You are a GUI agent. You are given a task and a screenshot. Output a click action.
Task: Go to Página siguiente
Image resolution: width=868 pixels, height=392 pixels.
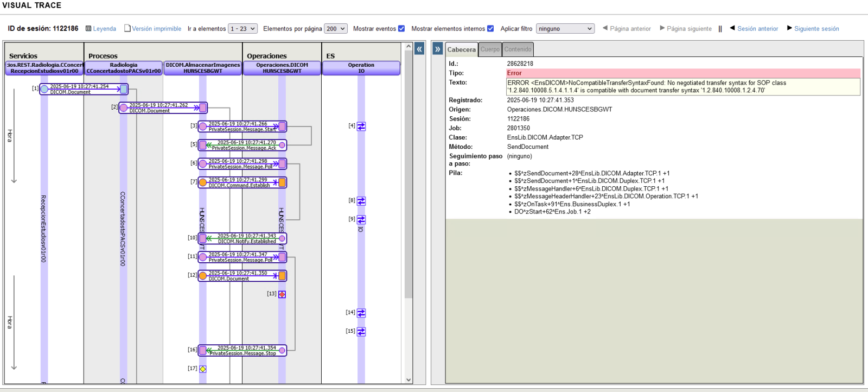pos(686,29)
